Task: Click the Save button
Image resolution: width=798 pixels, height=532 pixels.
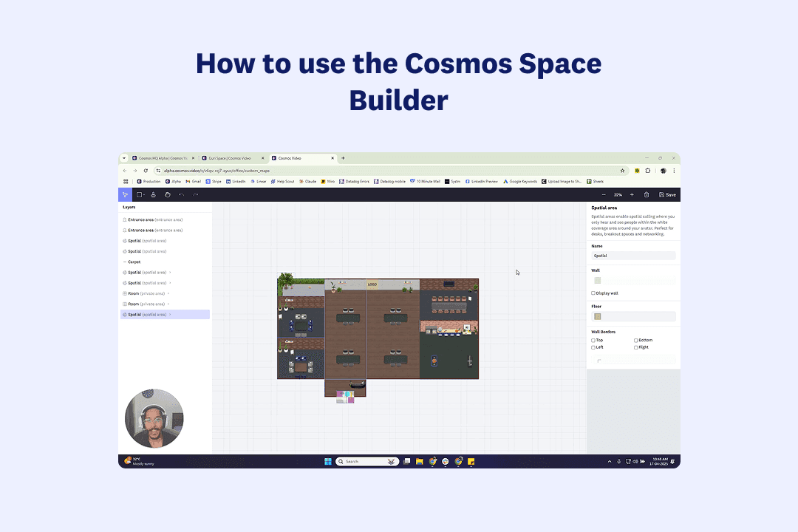Action: pos(667,194)
